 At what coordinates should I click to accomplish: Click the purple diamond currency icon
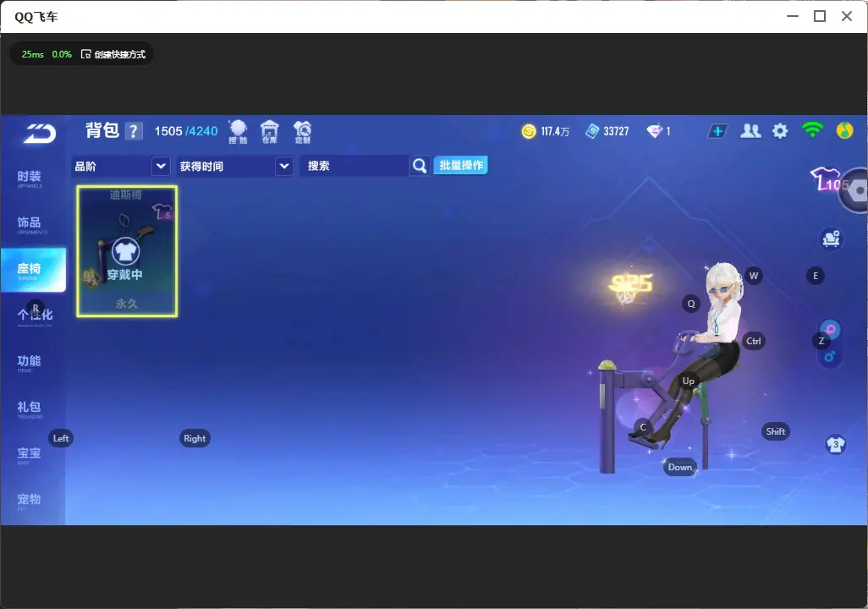pyautogui.click(x=654, y=131)
